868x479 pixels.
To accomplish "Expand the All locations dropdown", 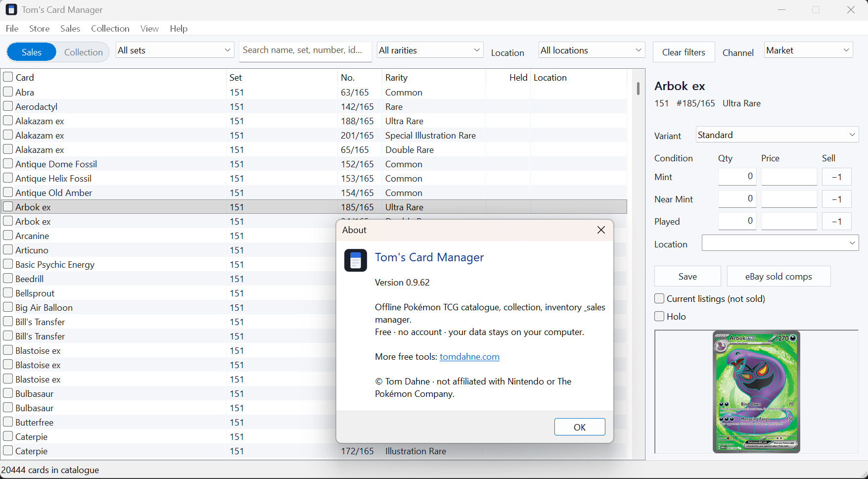I will click(592, 50).
